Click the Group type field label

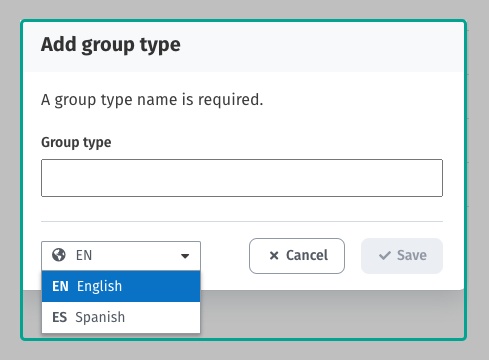(76, 143)
